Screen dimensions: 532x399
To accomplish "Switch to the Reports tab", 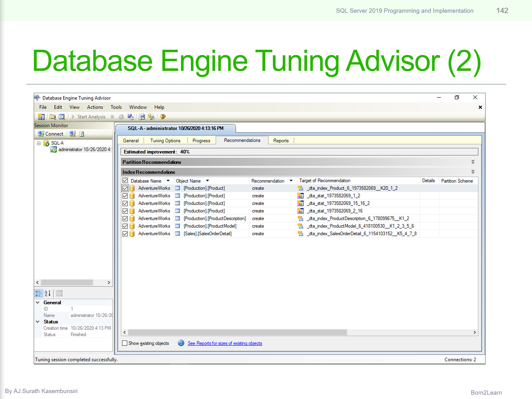I will pos(280,140).
